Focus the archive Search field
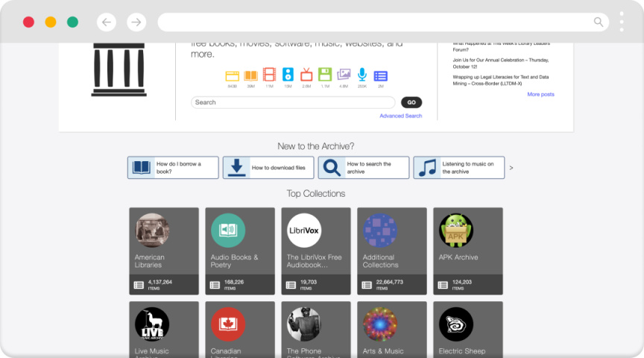 tap(293, 102)
